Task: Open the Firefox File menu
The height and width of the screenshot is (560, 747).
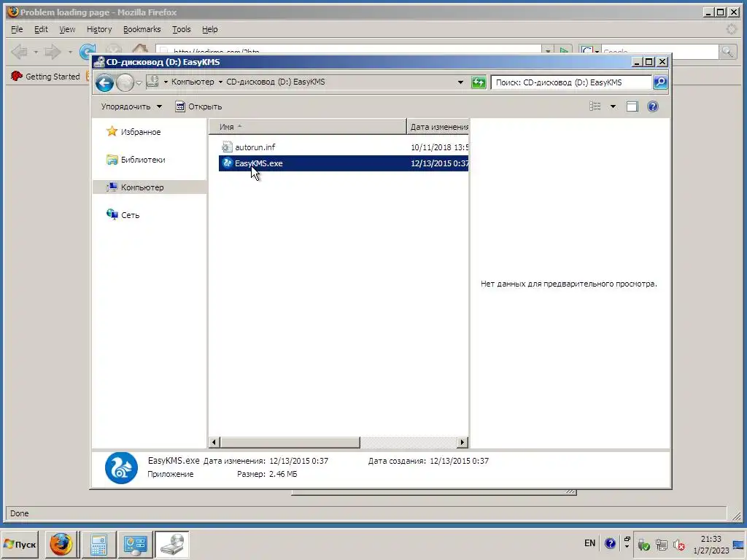Action: coord(17,29)
